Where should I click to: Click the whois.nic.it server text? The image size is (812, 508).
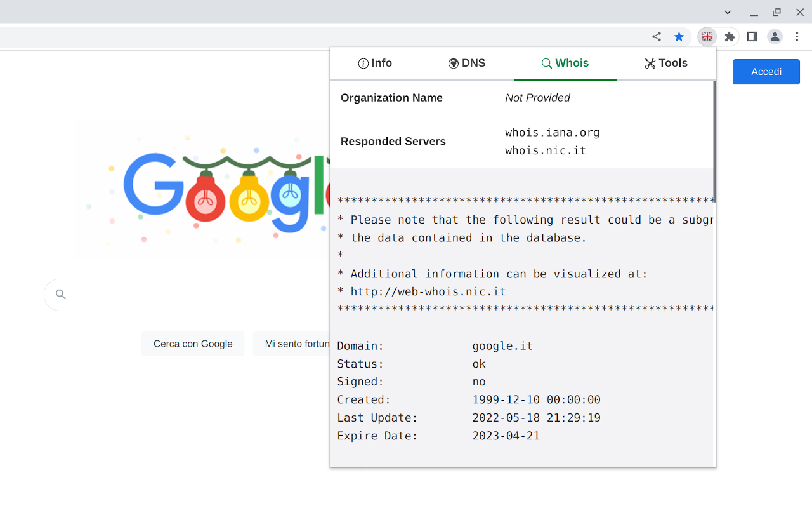click(546, 151)
